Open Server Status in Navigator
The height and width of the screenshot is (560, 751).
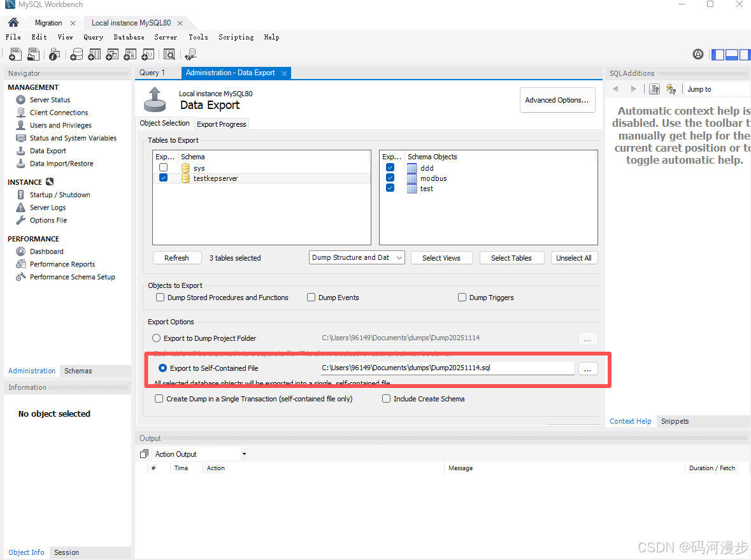pyautogui.click(x=50, y=99)
